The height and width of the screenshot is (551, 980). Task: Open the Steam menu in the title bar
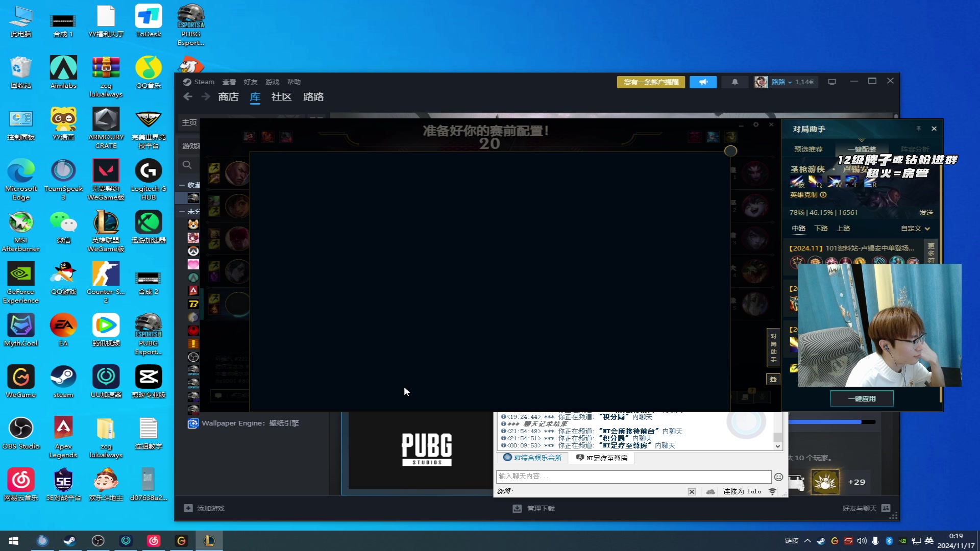click(199, 82)
